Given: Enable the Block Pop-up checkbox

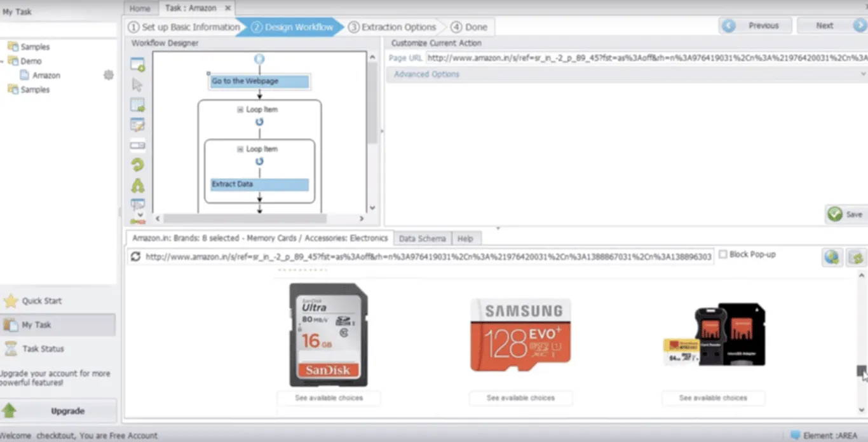Looking at the screenshot, I should point(722,254).
